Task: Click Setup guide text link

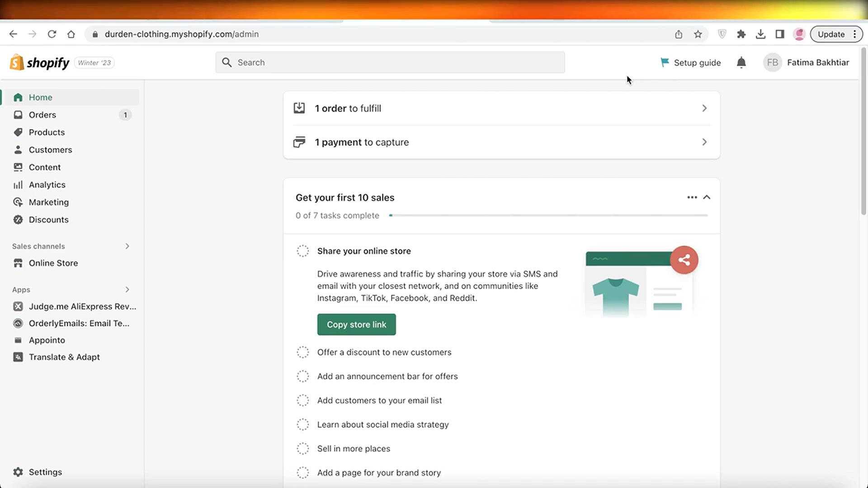Action: coord(697,62)
